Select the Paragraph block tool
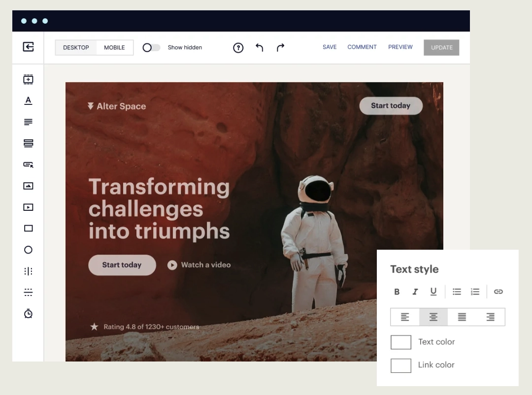The image size is (532, 395). click(28, 122)
